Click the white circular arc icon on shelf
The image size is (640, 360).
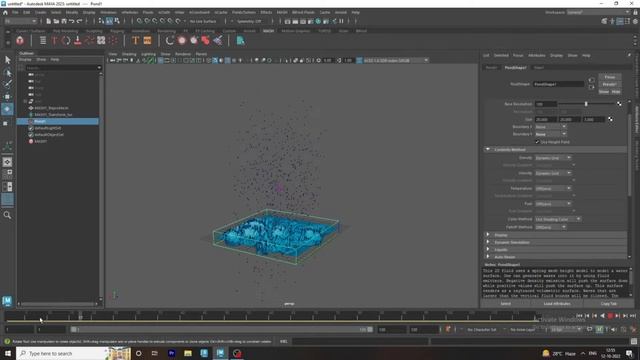[170, 40]
